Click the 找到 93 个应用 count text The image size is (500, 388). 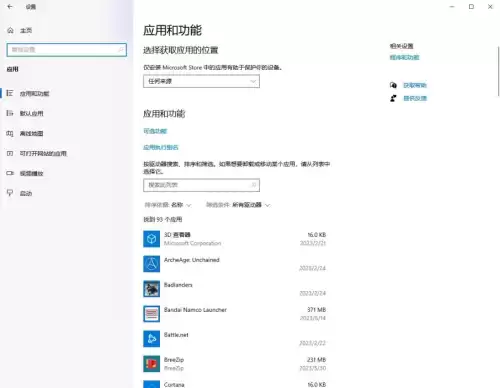click(163, 219)
